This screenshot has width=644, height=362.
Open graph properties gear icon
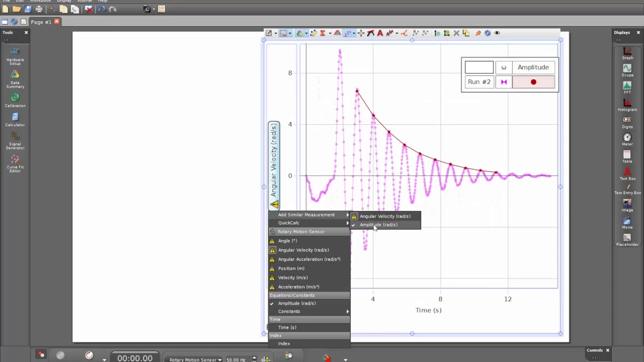point(488,33)
